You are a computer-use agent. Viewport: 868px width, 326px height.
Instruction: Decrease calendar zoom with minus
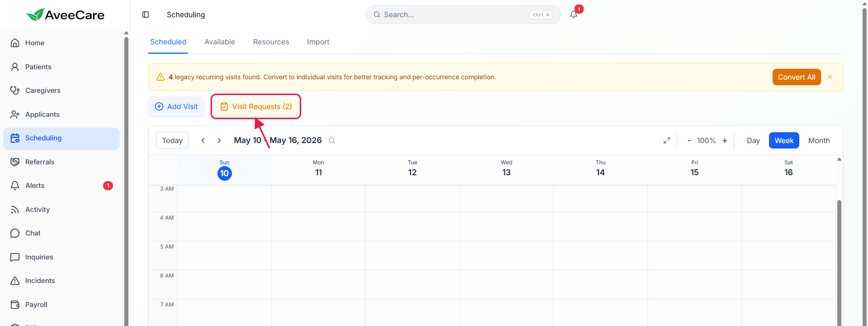pyautogui.click(x=689, y=140)
